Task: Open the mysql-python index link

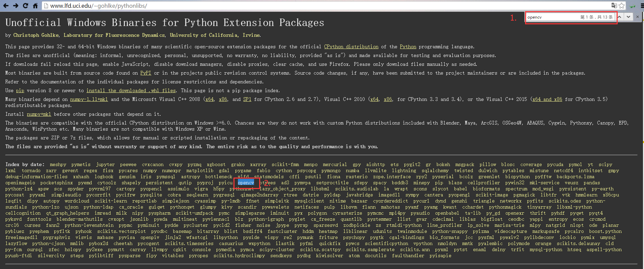Action: coord(546,249)
